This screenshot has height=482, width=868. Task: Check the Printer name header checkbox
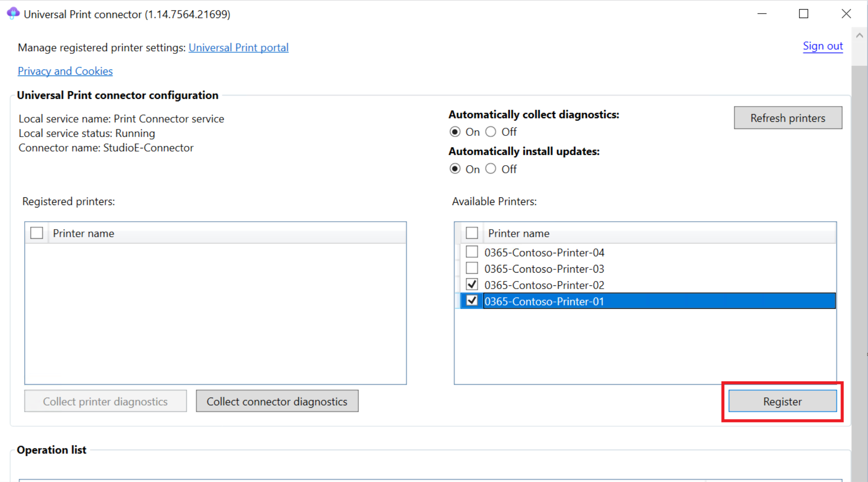[x=471, y=233]
